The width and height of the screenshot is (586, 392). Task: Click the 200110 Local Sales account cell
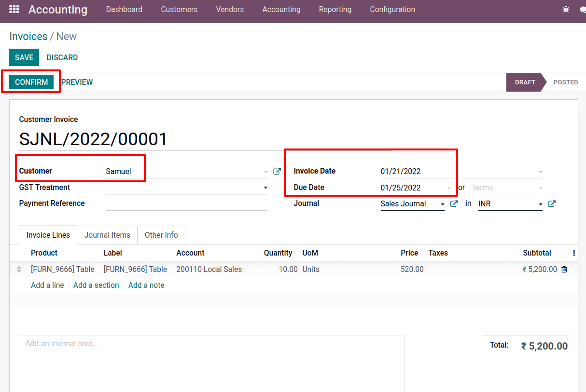click(x=209, y=270)
